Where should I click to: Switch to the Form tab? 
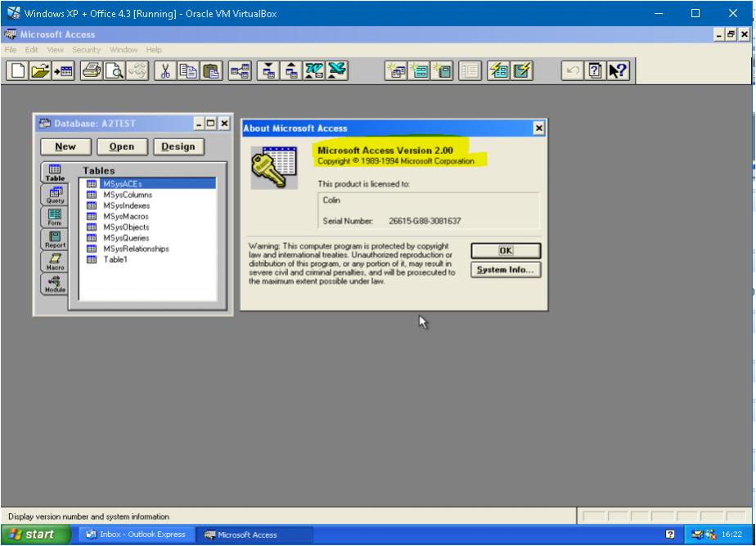click(55, 217)
